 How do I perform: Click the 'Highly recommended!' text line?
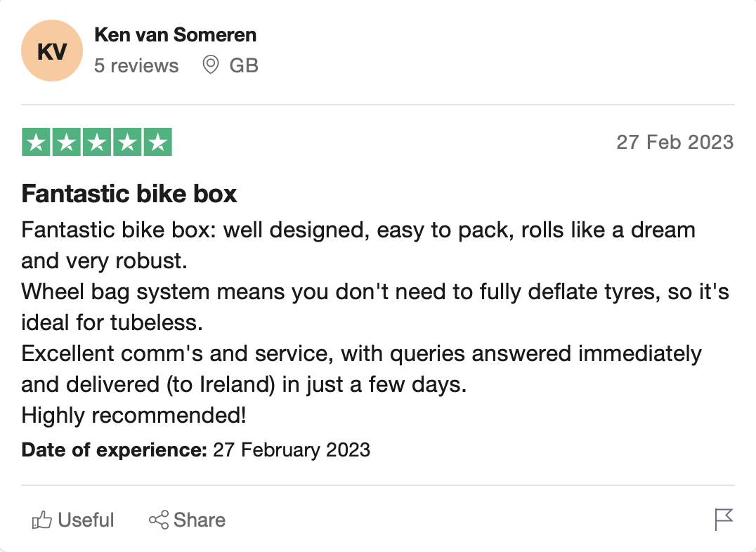click(134, 415)
